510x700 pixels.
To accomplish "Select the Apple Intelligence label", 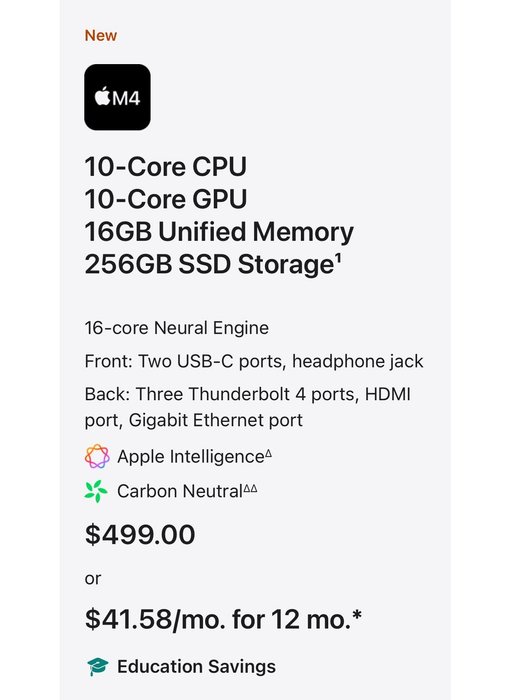I will click(x=191, y=457).
